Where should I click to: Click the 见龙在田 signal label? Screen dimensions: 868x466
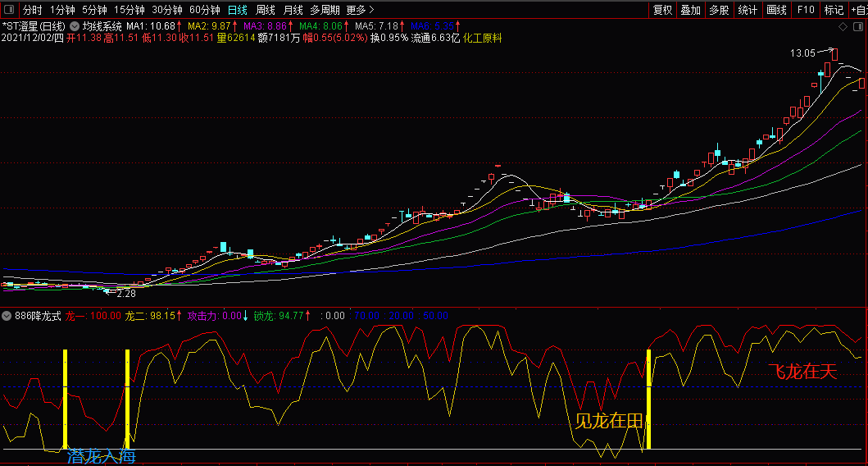pyautogui.click(x=609, y=421)
